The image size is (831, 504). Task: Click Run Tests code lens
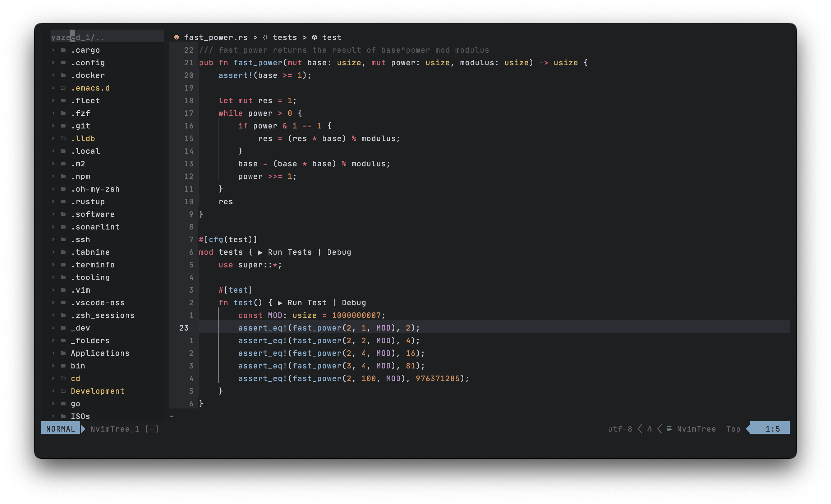click(290, 252)
